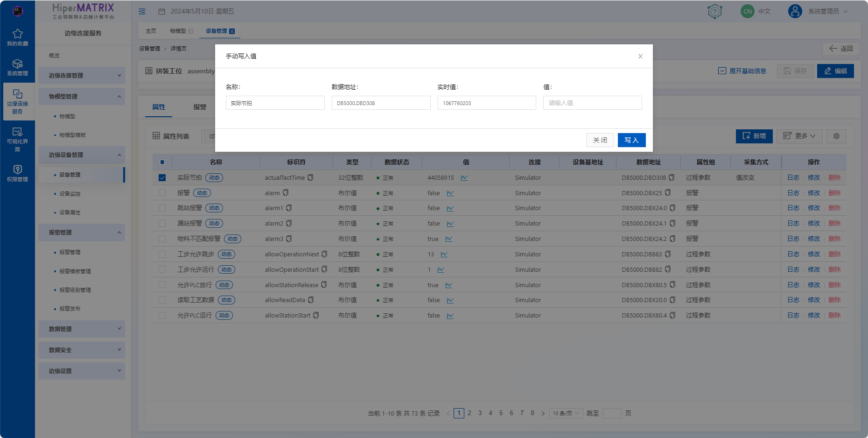This screenshot has height=438, width=868.
Task: Select the 属性 properties tab
Action: click(159, 107)
